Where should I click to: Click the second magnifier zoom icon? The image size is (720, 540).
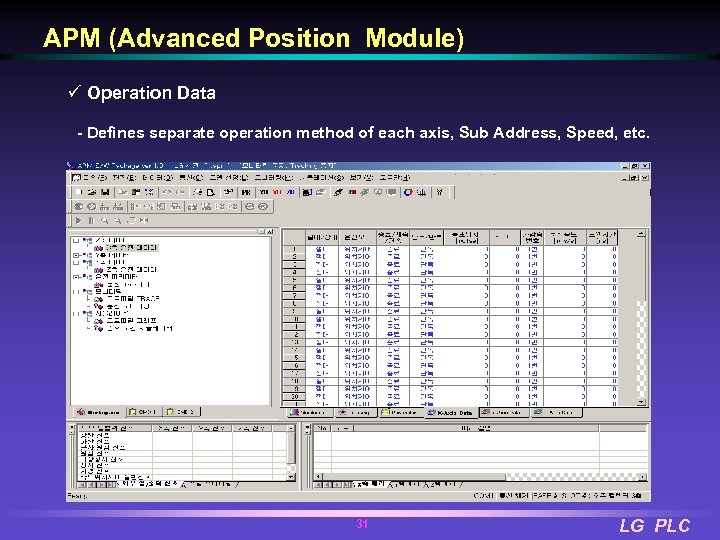118,221
